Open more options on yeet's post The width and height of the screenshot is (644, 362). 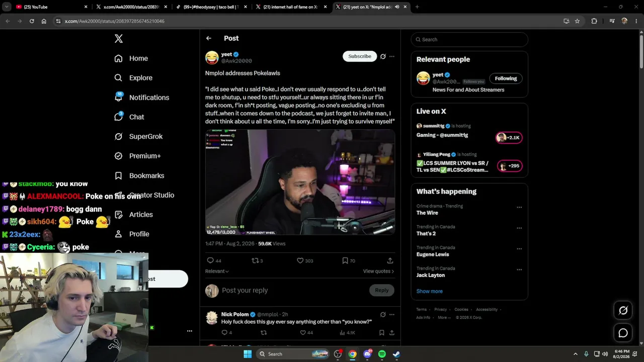click(392, 56)
